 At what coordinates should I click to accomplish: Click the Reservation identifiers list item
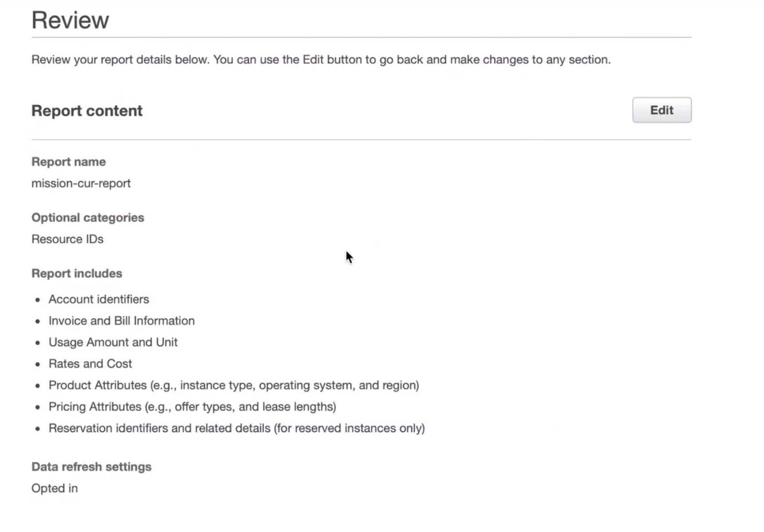click(x=236, y=428)
